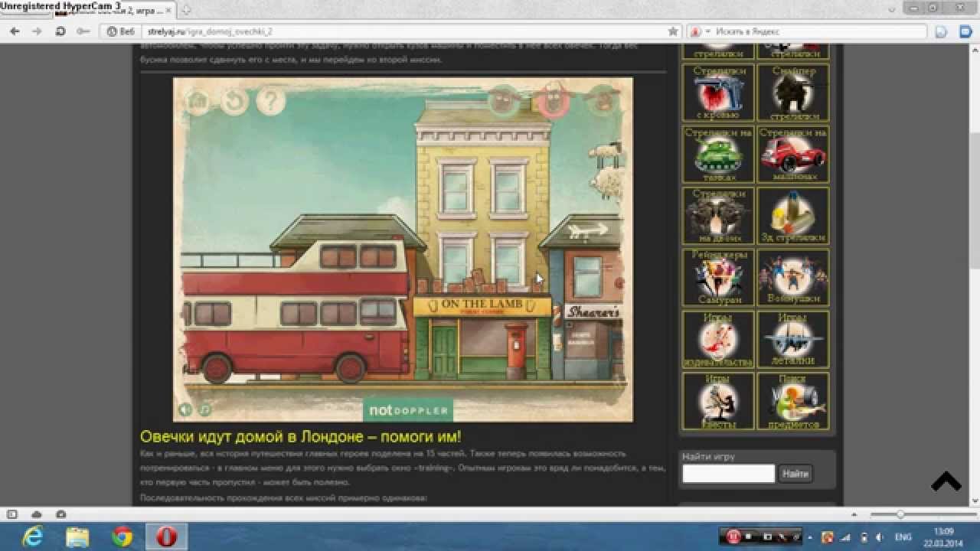Click the game search input field
Image resolution: width=980 pixels, height=551 pixels.
click(x=729, y=474)
